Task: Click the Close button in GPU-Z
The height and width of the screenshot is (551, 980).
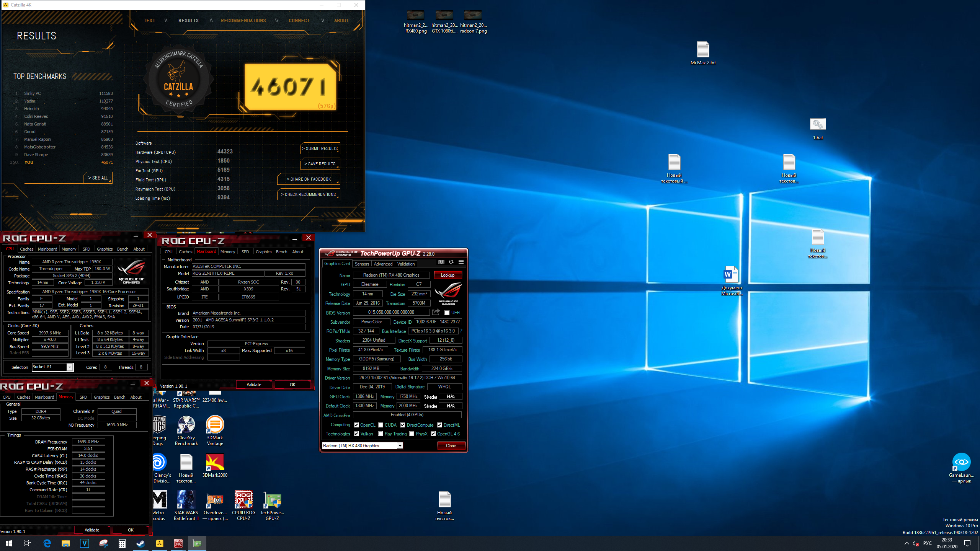Action: 451,446
